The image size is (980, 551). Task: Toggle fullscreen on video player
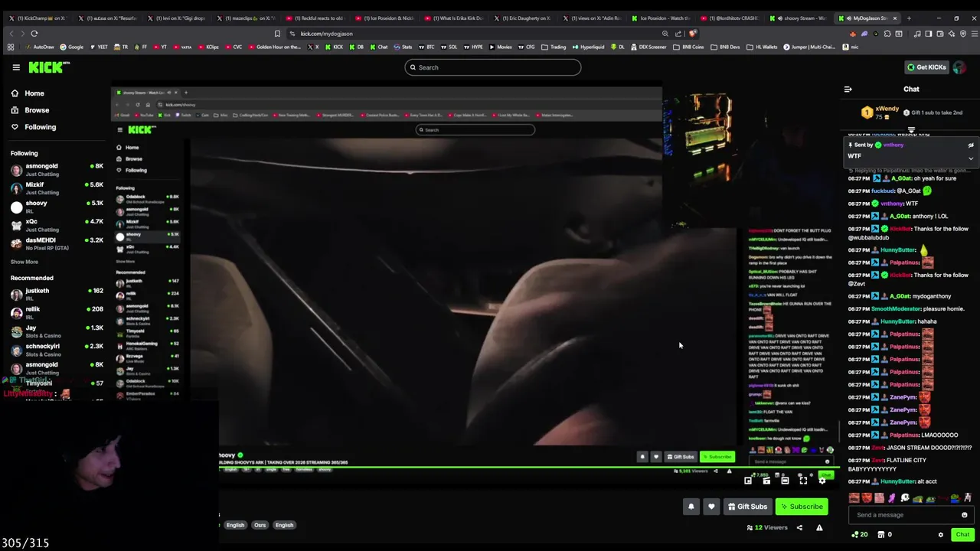[803, 481]
